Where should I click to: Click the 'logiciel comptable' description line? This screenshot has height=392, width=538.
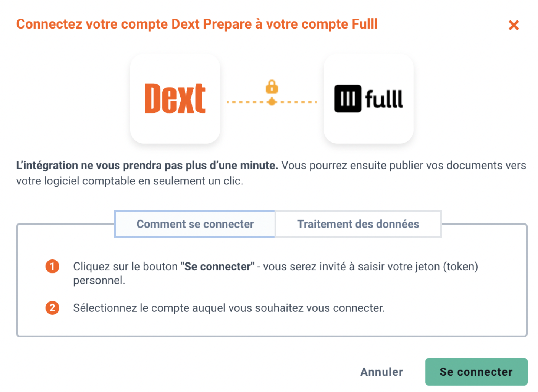[x=129, y=181]
